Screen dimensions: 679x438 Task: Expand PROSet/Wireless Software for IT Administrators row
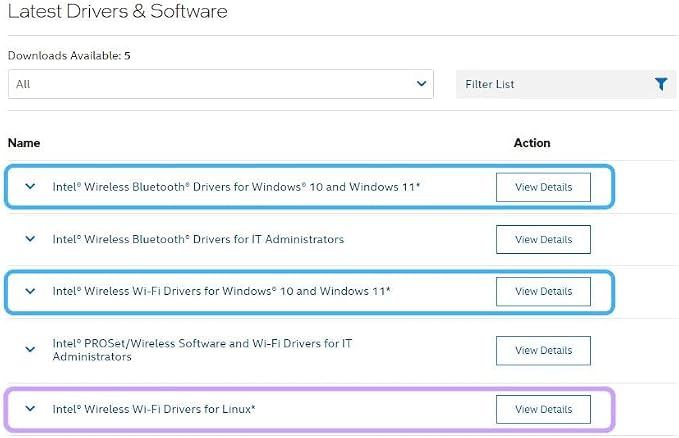tap(30, 349)
